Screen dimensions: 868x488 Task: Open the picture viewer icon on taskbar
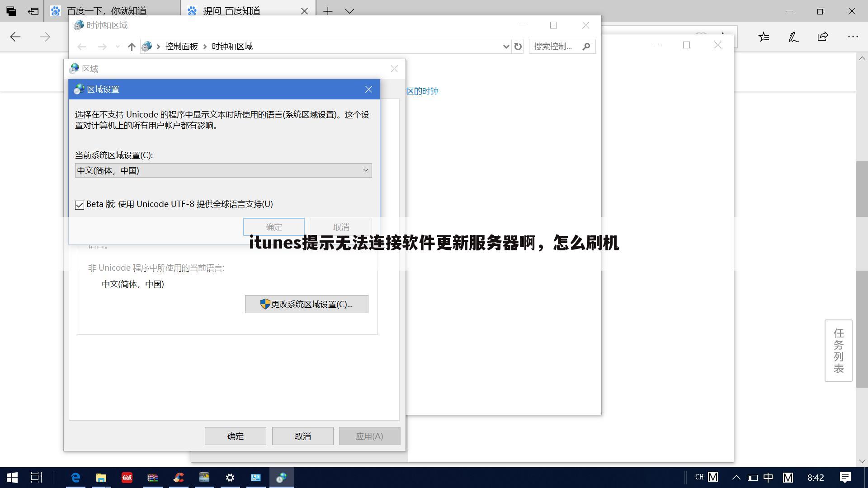coord(204,477)
